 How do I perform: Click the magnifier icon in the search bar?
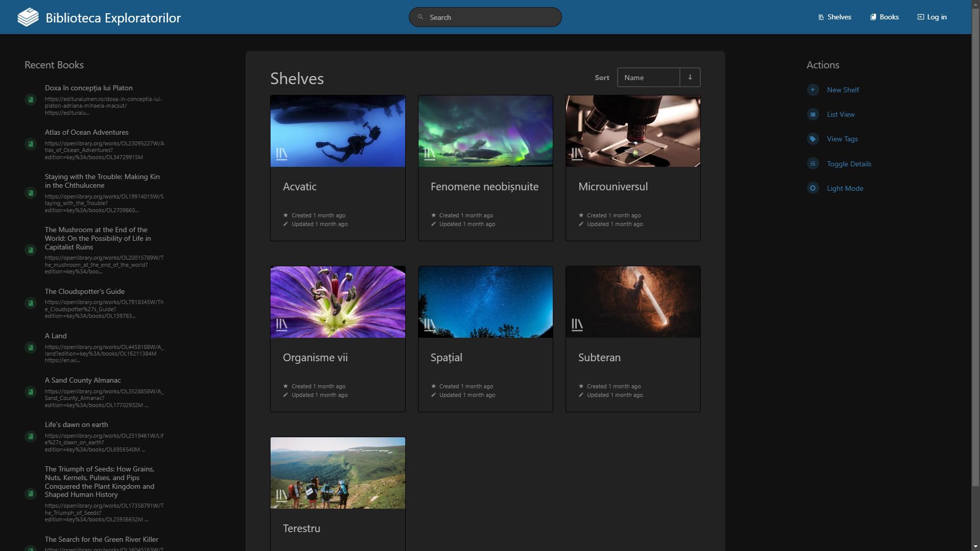[421, 17]
